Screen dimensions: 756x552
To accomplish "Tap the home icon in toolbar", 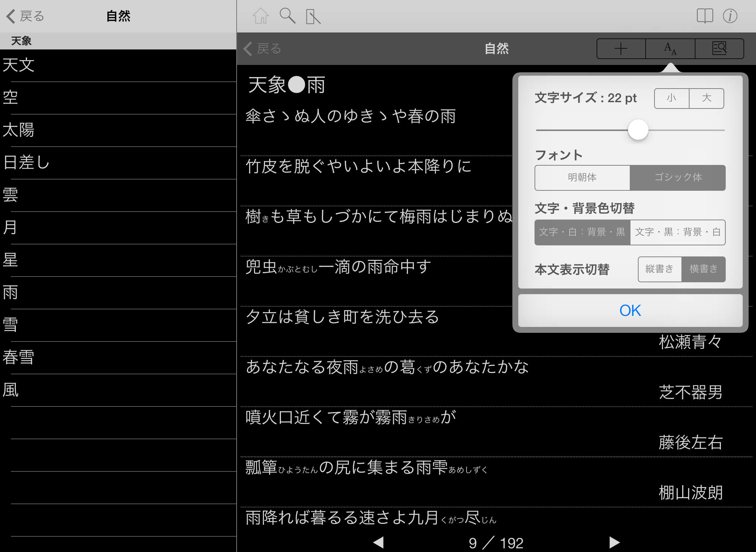I will pos(261,16).
